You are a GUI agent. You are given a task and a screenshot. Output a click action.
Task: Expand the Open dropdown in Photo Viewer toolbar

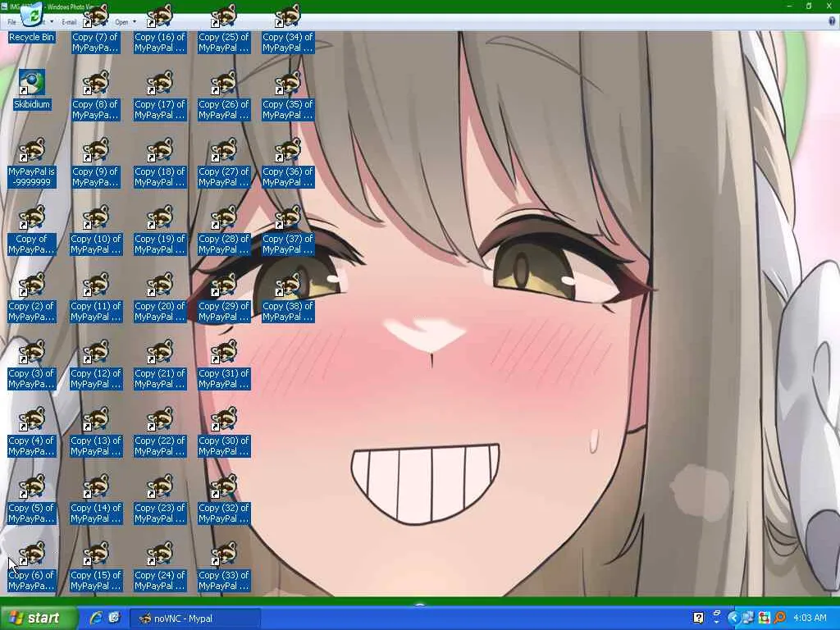pos(134,22)
